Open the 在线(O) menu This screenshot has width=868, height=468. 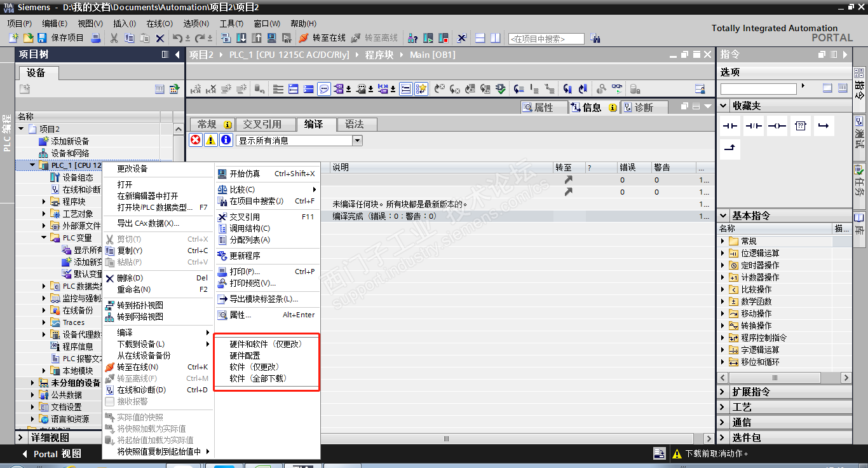(159, 24)
